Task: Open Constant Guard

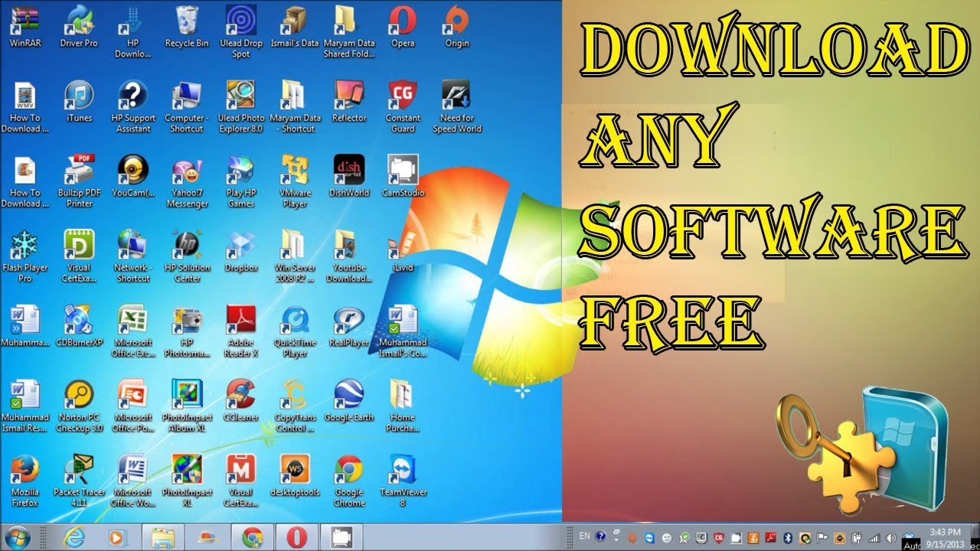Action: click(403, 107)
